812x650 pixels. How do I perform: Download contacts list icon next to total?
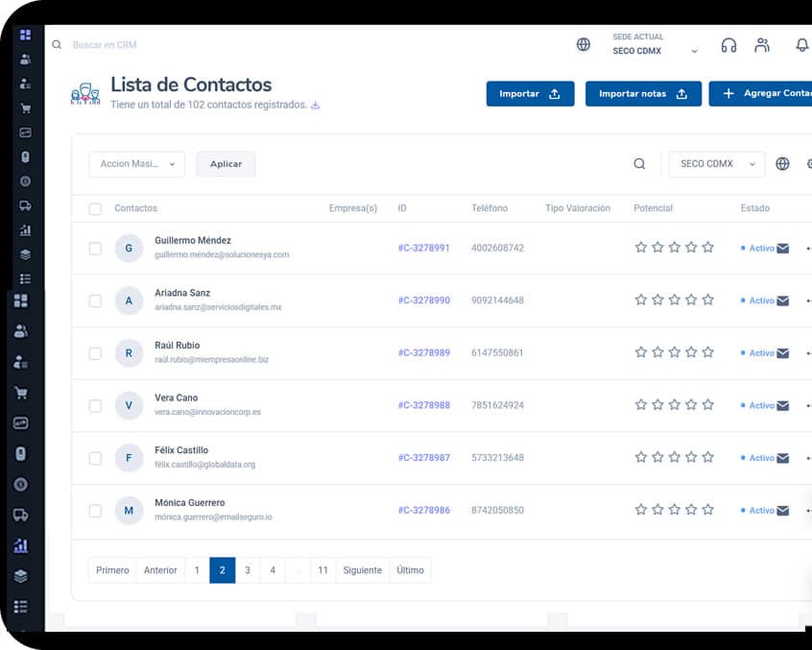tap(316, 106)
